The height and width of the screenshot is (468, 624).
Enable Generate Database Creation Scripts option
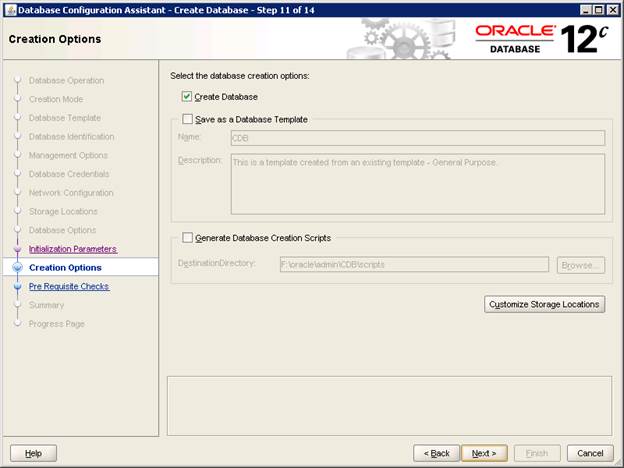click(x=187, y=238)
